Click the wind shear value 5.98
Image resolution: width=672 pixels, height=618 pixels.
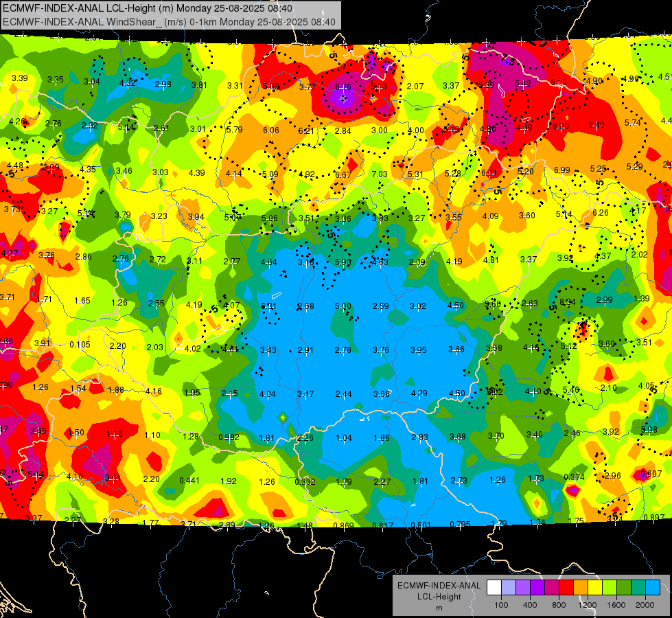[649, 429]
